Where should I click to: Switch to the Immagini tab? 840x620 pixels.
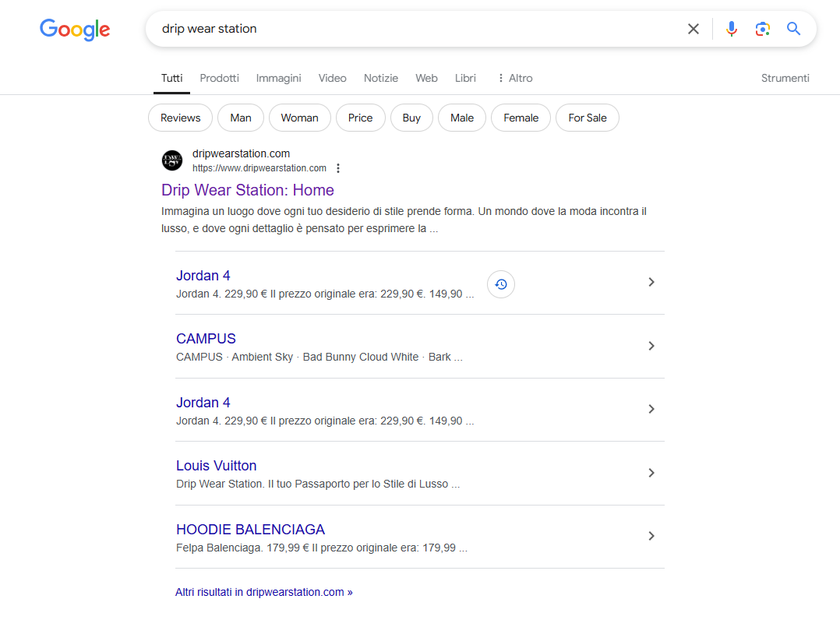pyautogui.click(x=279, y=78)
